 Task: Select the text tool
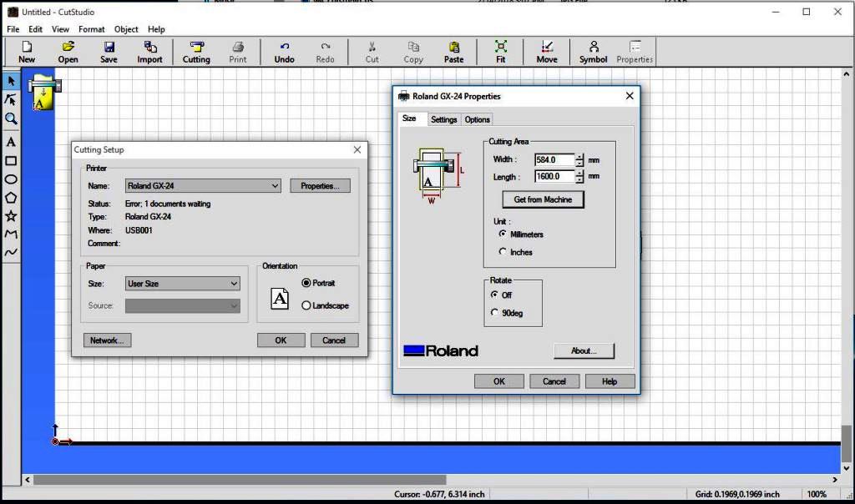(11, 142)
